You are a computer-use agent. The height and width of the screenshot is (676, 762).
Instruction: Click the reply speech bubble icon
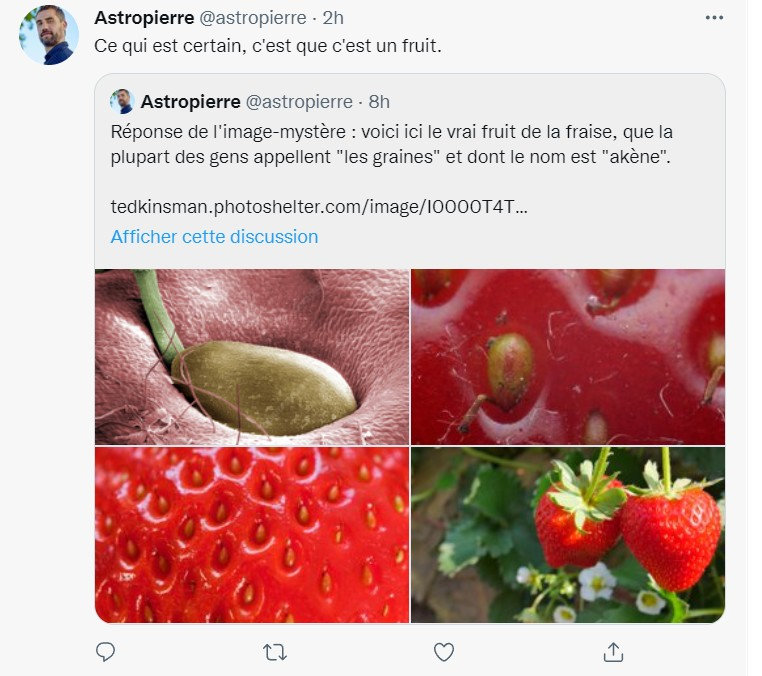pos(105,652)
